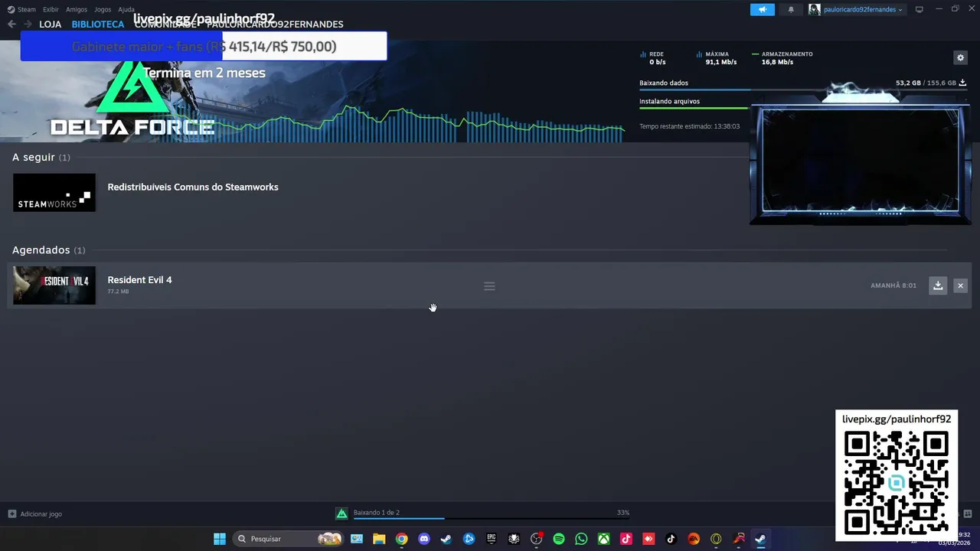980x551 pixels.
Task: Click the Adicionar jogo button
Action: point(35,514)
